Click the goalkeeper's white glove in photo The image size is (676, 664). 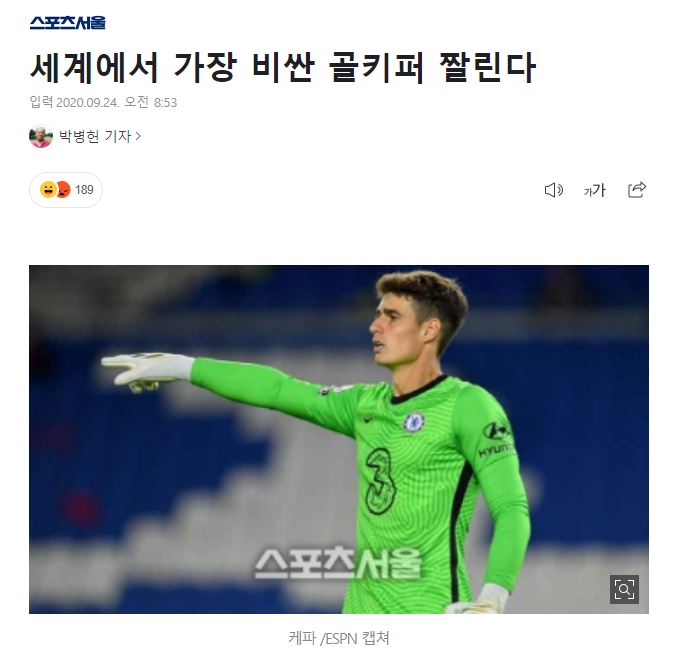point(147,372)
